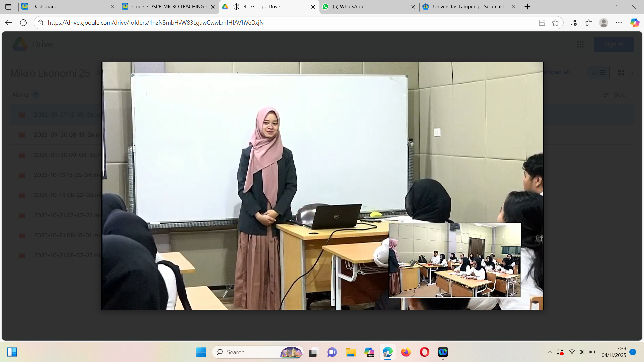Open Firefox from the taskbar
The image size is (644, 362).
[x=406, y=352]
